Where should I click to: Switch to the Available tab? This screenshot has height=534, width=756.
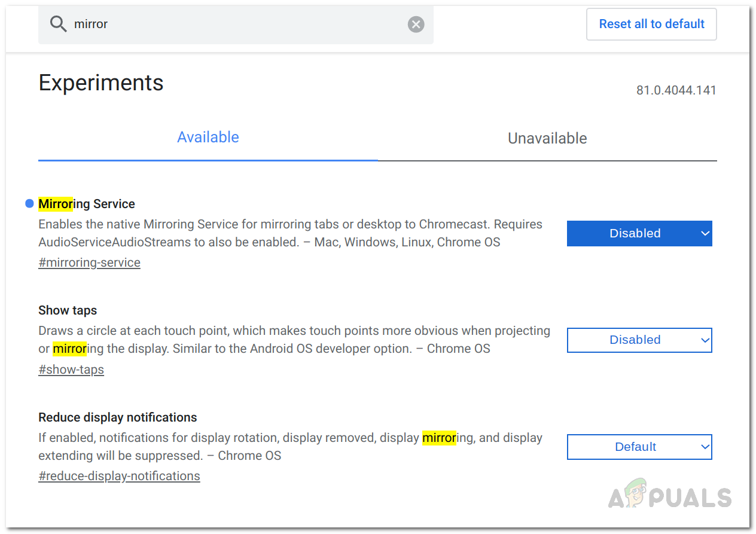[208, 138]
